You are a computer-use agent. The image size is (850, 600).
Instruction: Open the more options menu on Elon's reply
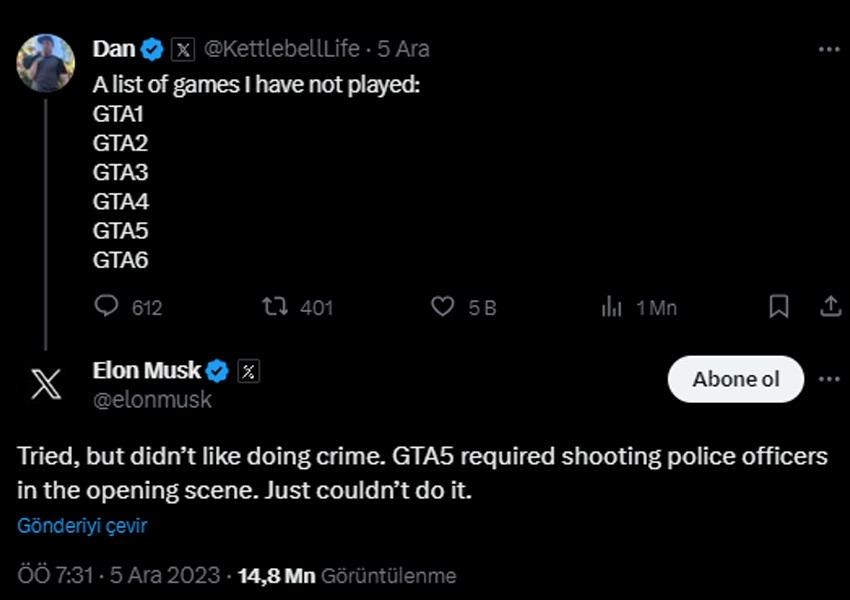click(830, 380)
